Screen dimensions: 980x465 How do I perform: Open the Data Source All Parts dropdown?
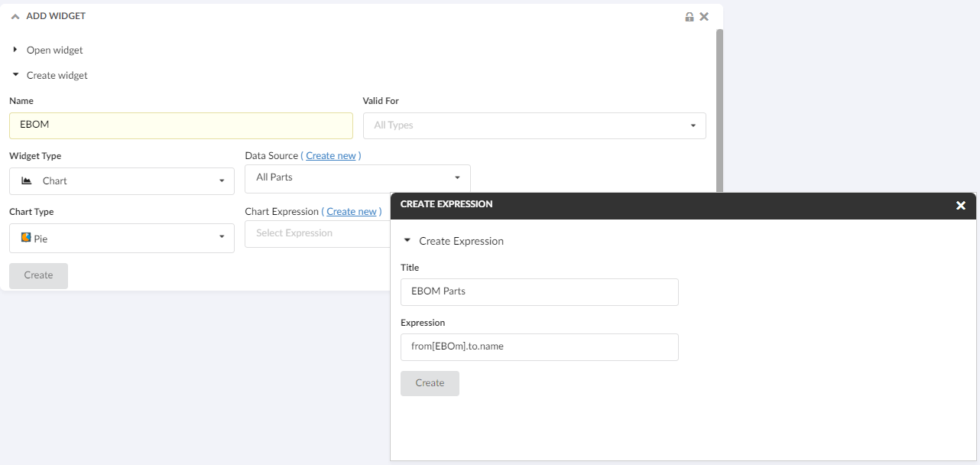(x=457, y=177)
